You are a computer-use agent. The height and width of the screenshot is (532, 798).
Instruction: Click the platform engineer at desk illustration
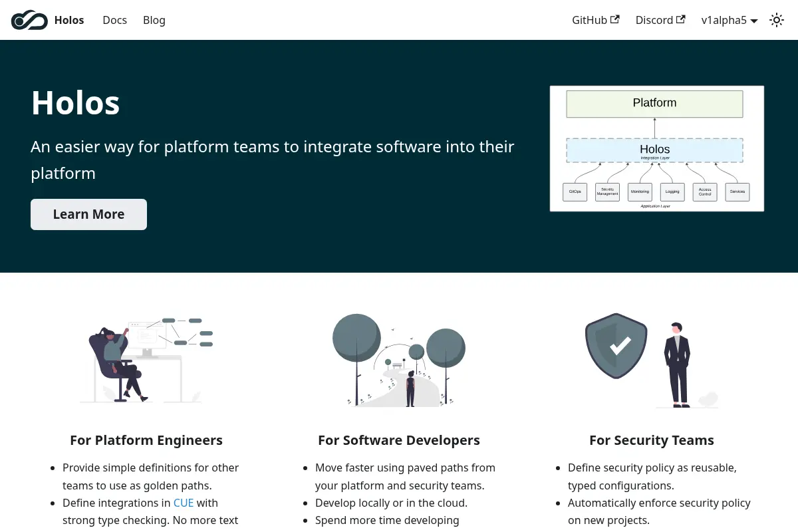[146, 359]
